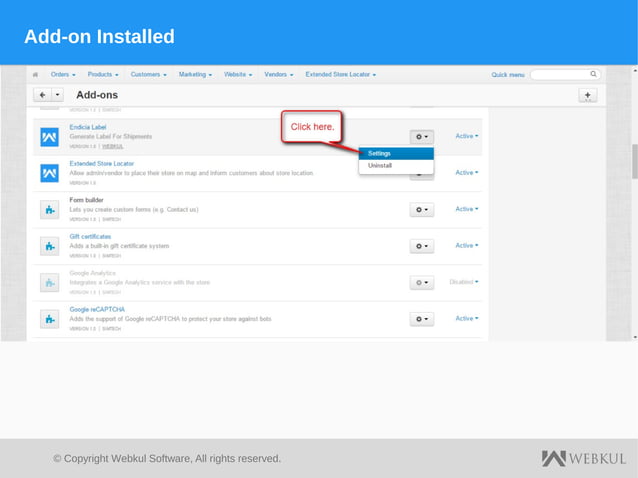This screenshot has height=478, width=638.
Task: Open the gear dropdown for Google Analytics
Action: (x=422, y=282)
